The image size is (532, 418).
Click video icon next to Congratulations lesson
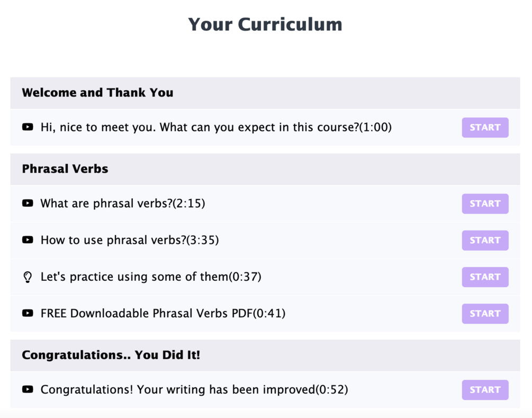tap(28, 390)
